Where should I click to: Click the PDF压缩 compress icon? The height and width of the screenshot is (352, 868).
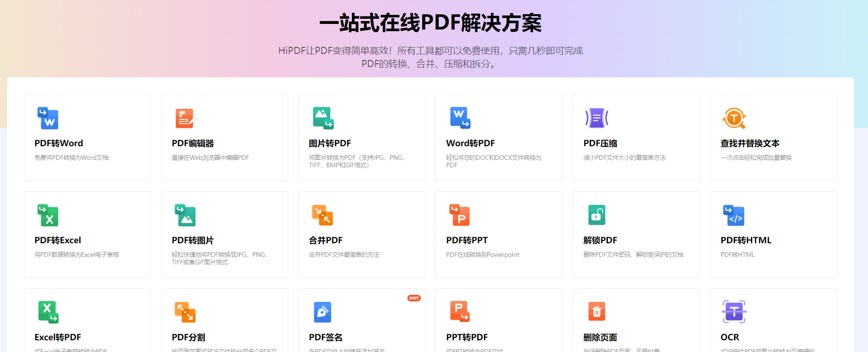597,118
